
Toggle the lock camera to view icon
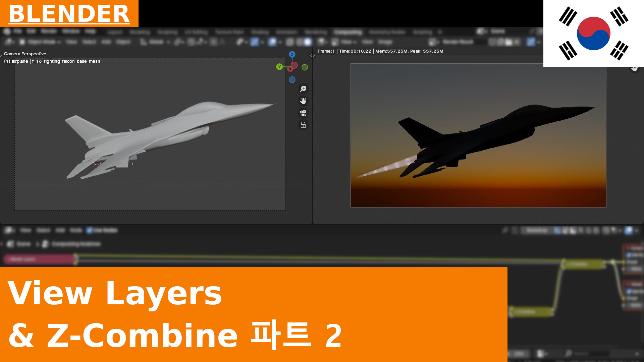click(303, 125)
